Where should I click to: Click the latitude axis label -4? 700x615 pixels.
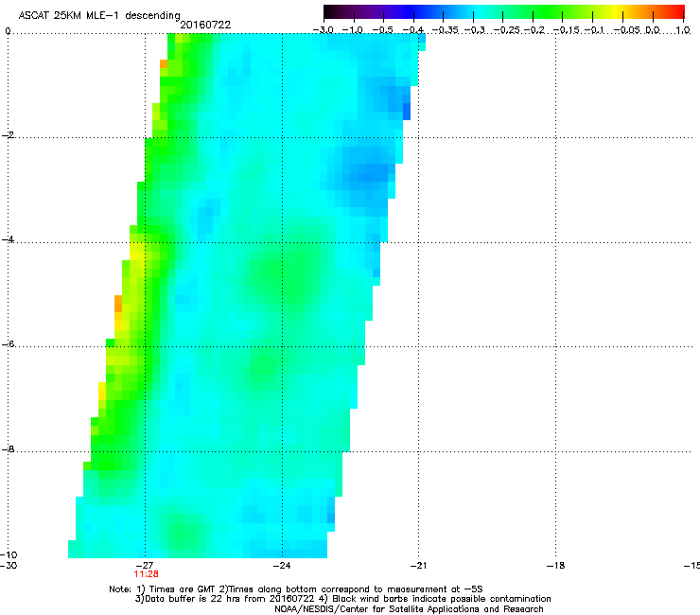8,239
